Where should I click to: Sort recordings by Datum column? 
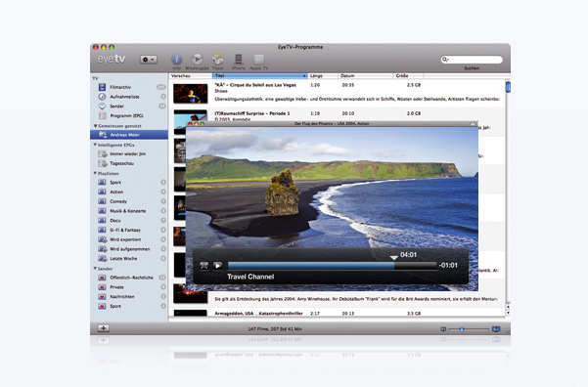[x=366, y=75]
